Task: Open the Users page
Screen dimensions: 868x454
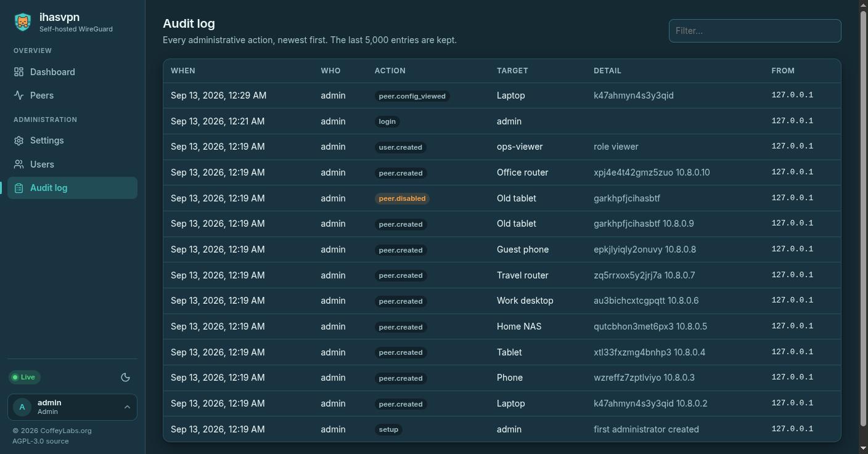Action: click(x=72, y=164)
